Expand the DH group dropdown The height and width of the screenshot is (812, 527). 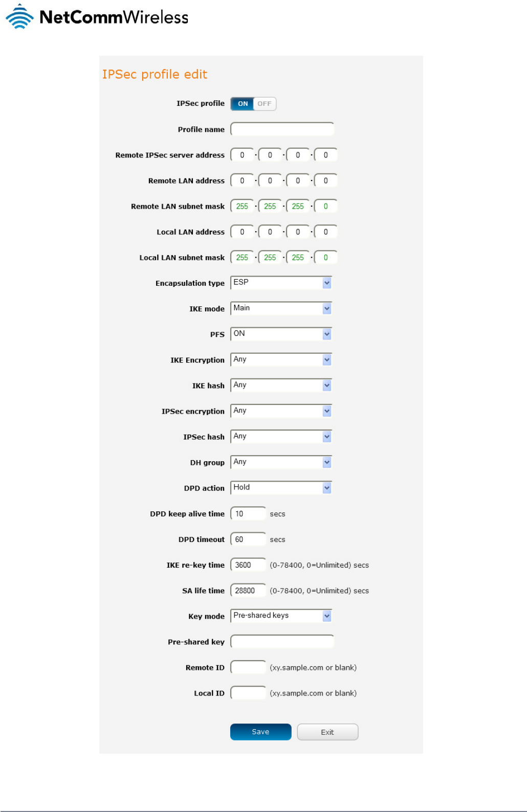pos(281,462)
